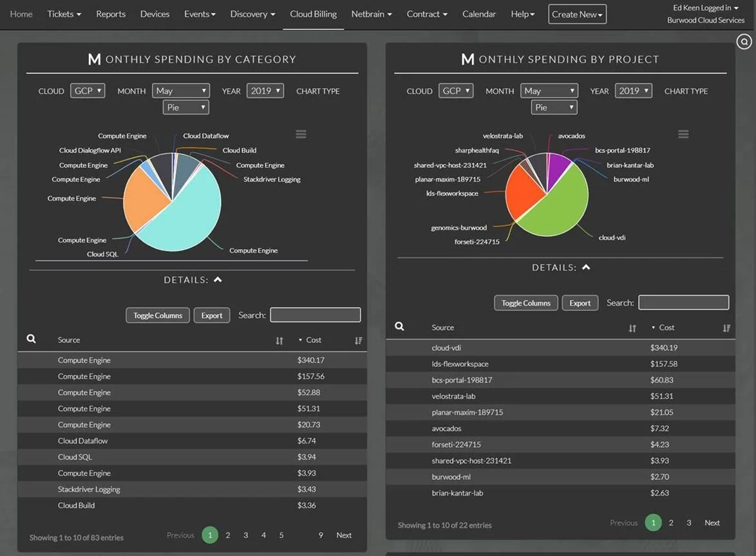Open the Netbrain menu

tap(372, 14)
